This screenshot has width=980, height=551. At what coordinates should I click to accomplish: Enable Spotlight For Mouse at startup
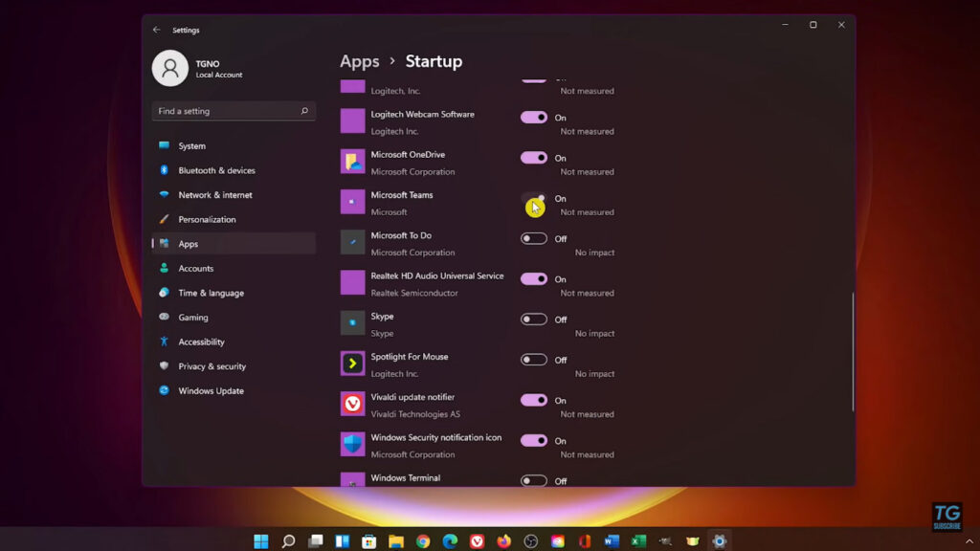coord(534,360)
